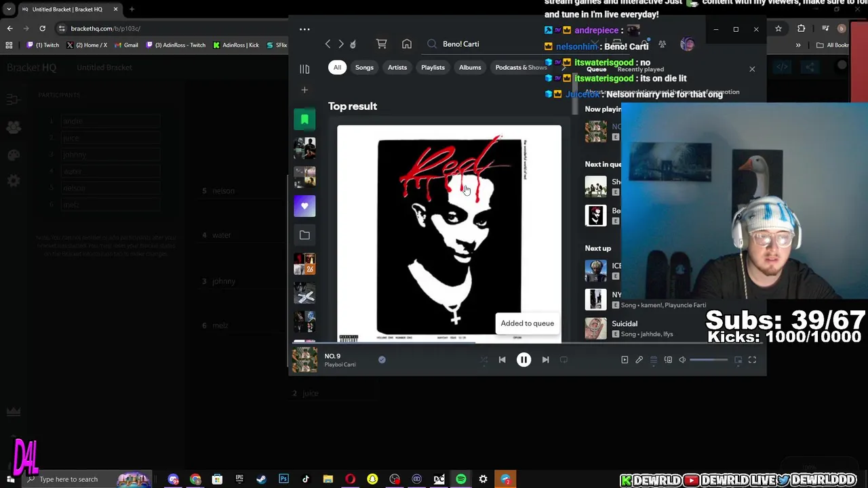The image size is (868, 488).
Task: Click the search magnifier icon in Spotify
Action: pyautogui.click(x=432, y=44)
